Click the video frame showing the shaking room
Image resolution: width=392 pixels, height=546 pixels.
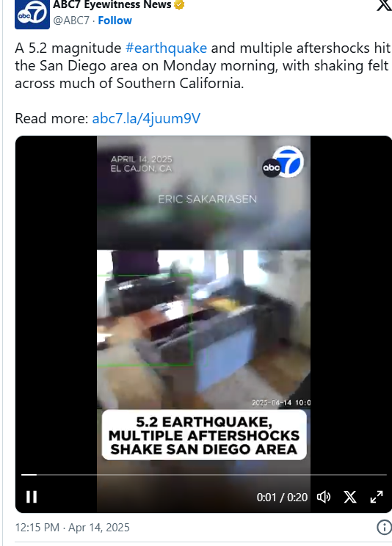pyautogui.click(x=203, y=329)
